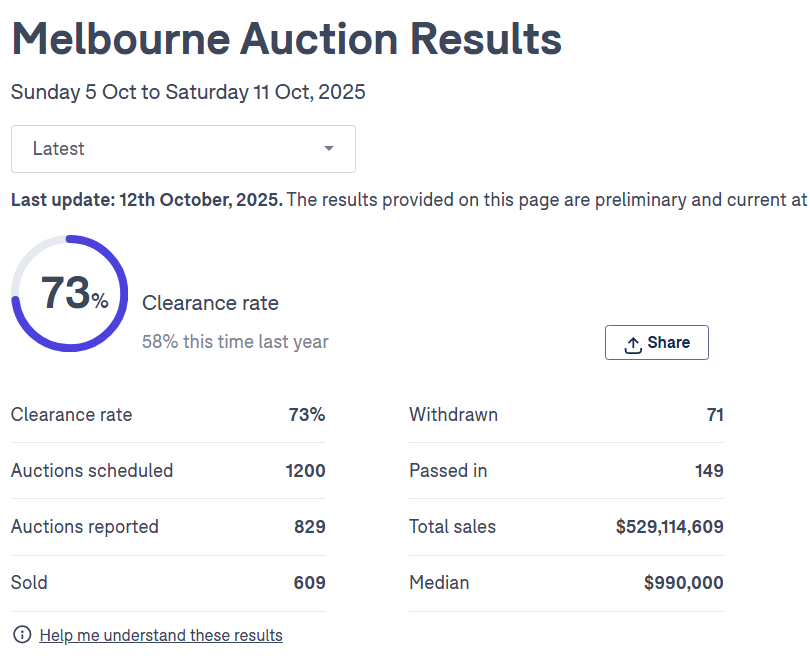Click the Sold count 609
The width and height of the screenshot is (810, 666).
pyautogui.click(x=309, y=583)
